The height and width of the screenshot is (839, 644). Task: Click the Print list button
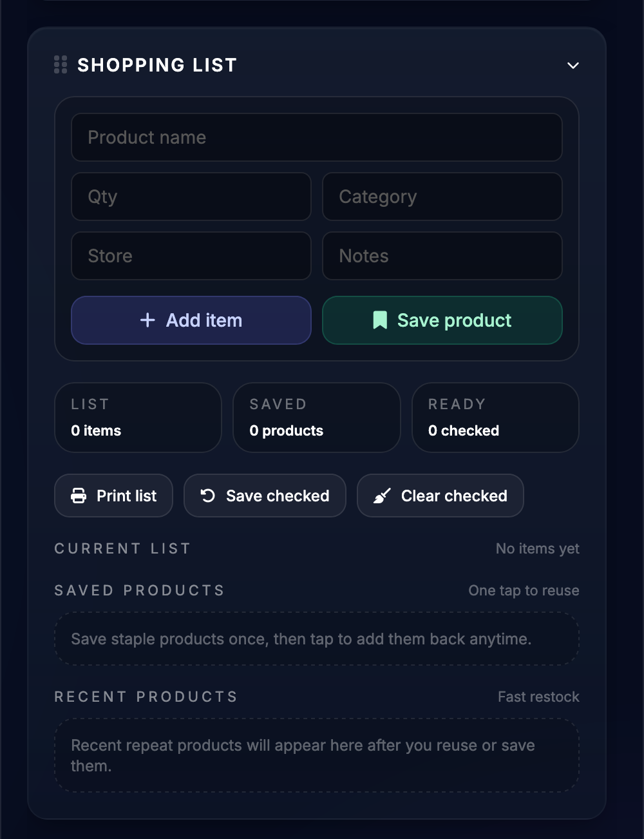[x=113, y=496]
